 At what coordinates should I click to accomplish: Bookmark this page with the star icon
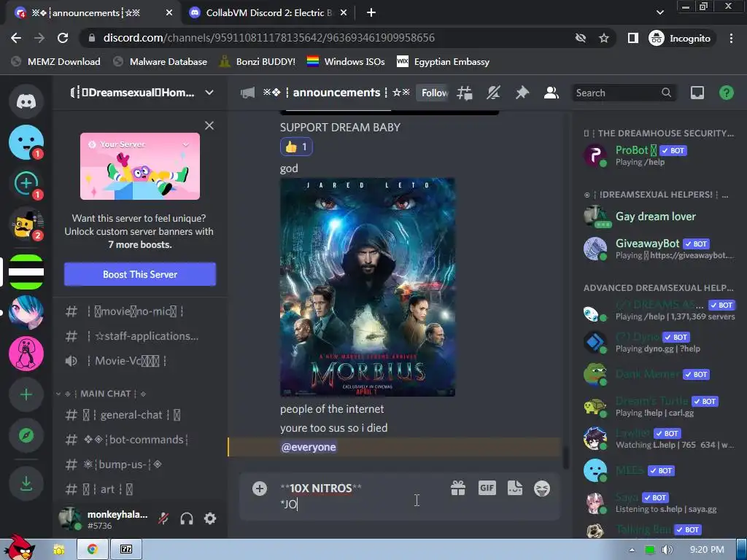tap(604, 38)
